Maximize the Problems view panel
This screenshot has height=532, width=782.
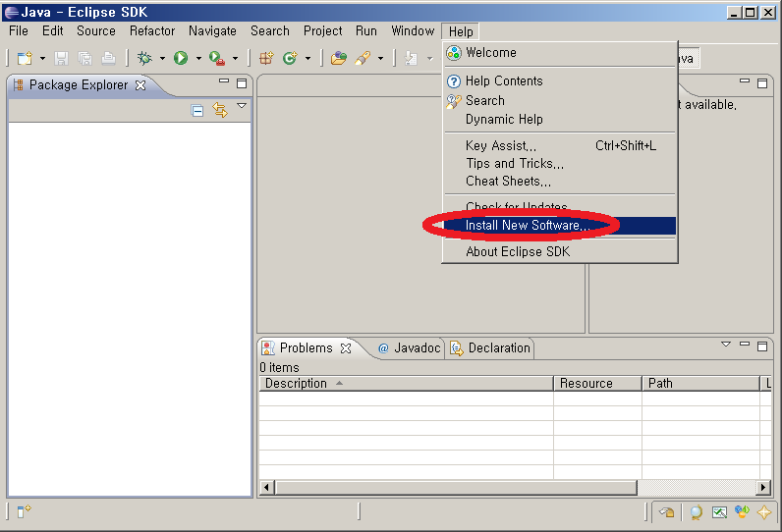tap(762, 346)
